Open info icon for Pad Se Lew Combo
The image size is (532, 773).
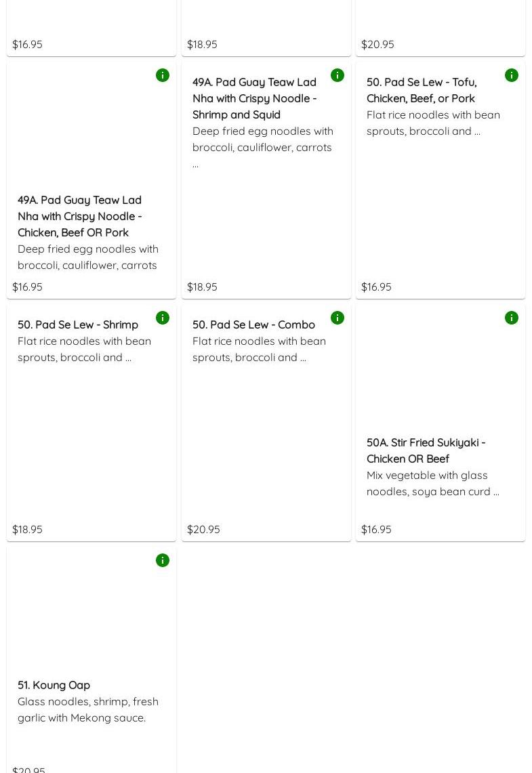click(337, 318)
